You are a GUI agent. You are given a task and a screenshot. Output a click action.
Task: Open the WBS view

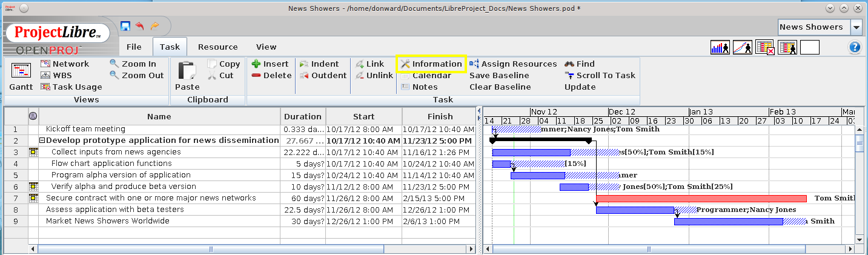pyautogui.click(x=56, y=75)
